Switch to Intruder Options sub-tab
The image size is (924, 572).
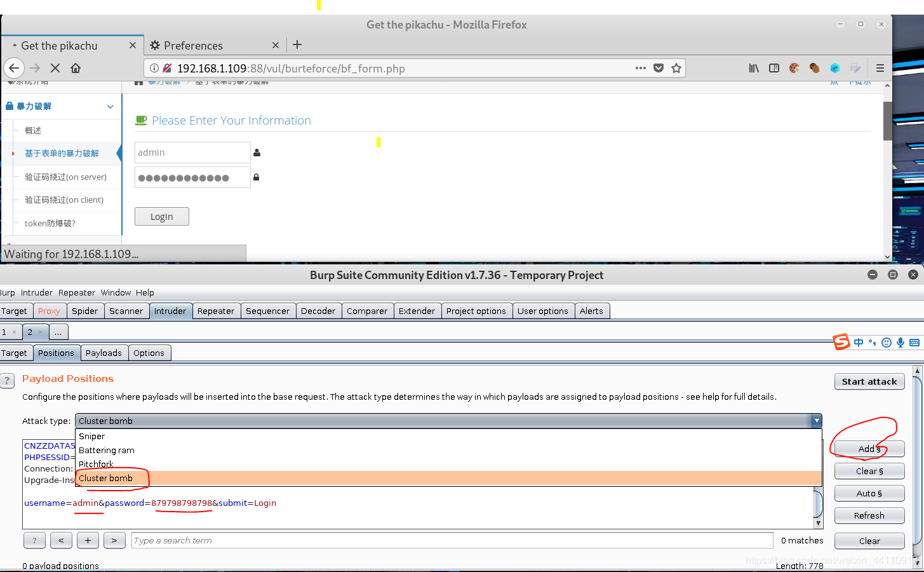[x=149, y=353]
